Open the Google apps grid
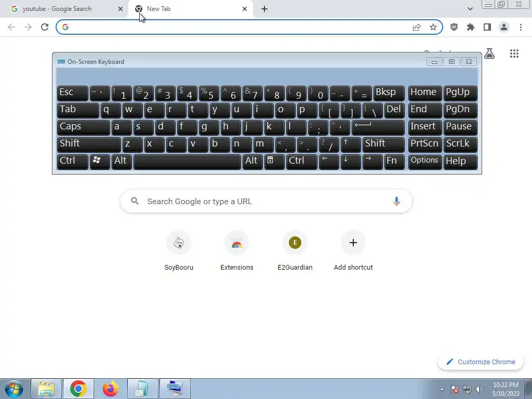 click(514, 54)
